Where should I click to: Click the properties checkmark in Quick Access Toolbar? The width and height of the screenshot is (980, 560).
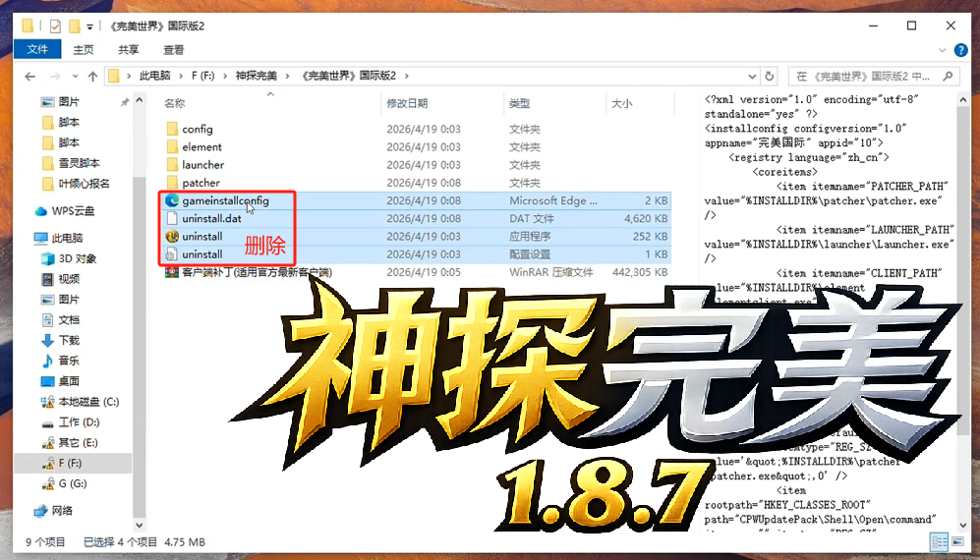coord(55,26)
